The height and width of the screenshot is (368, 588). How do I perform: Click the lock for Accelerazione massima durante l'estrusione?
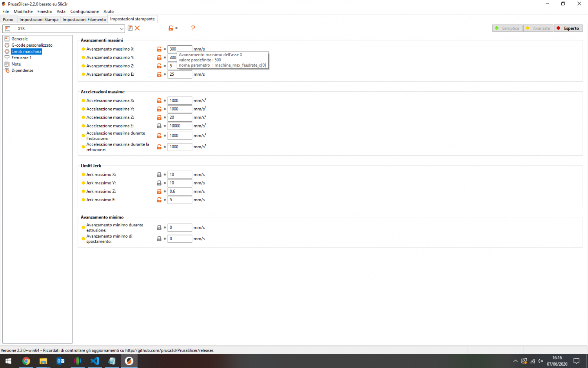pyautogui.click(x=159, y=136)
